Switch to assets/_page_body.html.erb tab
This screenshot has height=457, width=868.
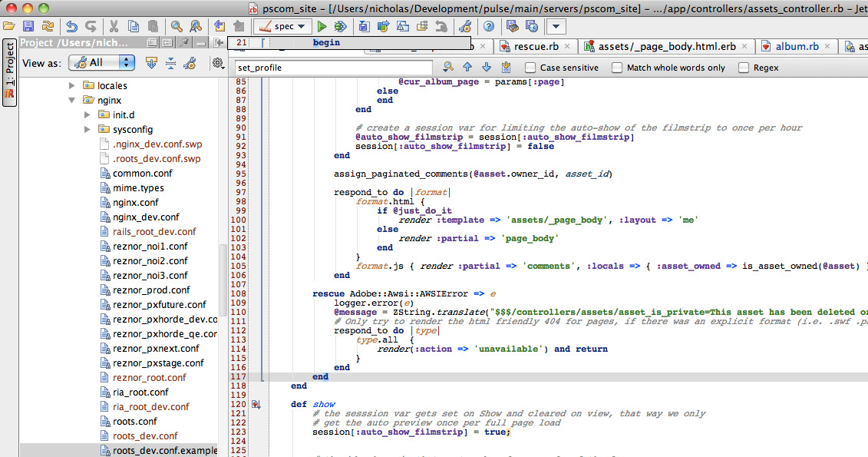coord(667,47)
